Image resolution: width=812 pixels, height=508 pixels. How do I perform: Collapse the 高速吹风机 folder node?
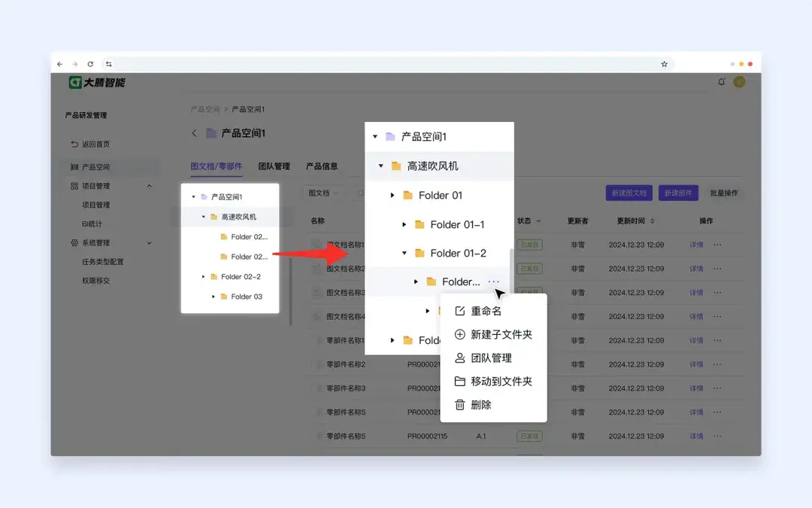coord(380,166)
